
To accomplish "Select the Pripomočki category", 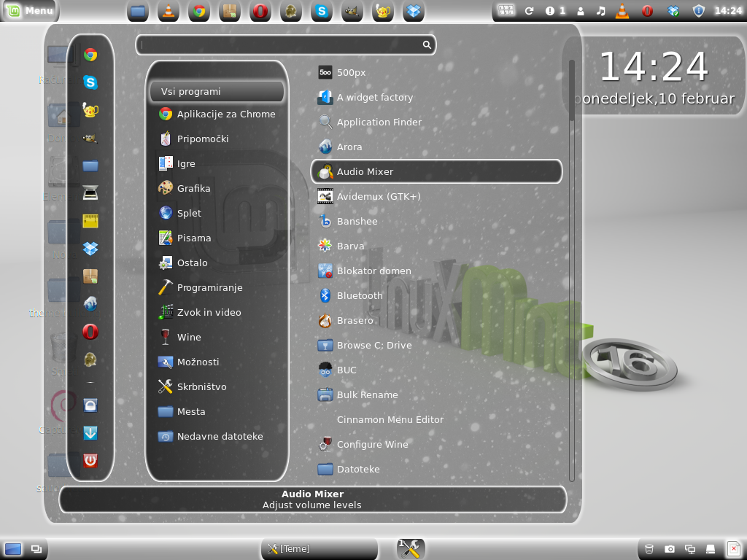I will 217,139.
